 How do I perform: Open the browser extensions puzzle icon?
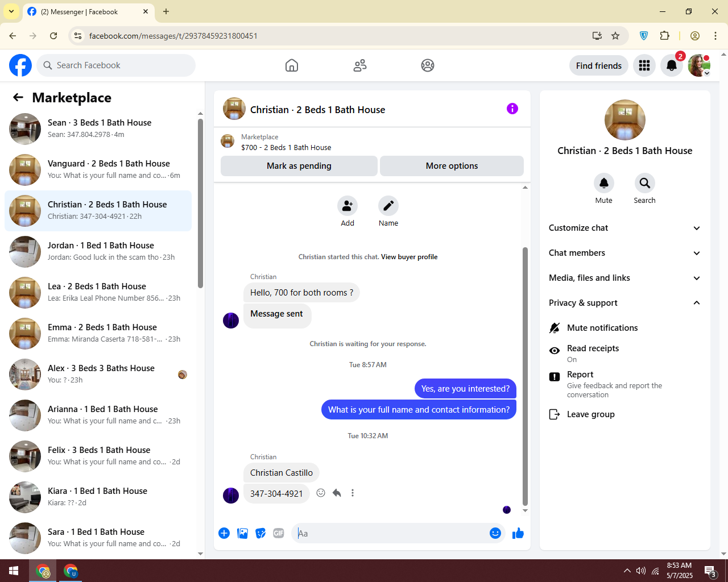tap(665, 36)
